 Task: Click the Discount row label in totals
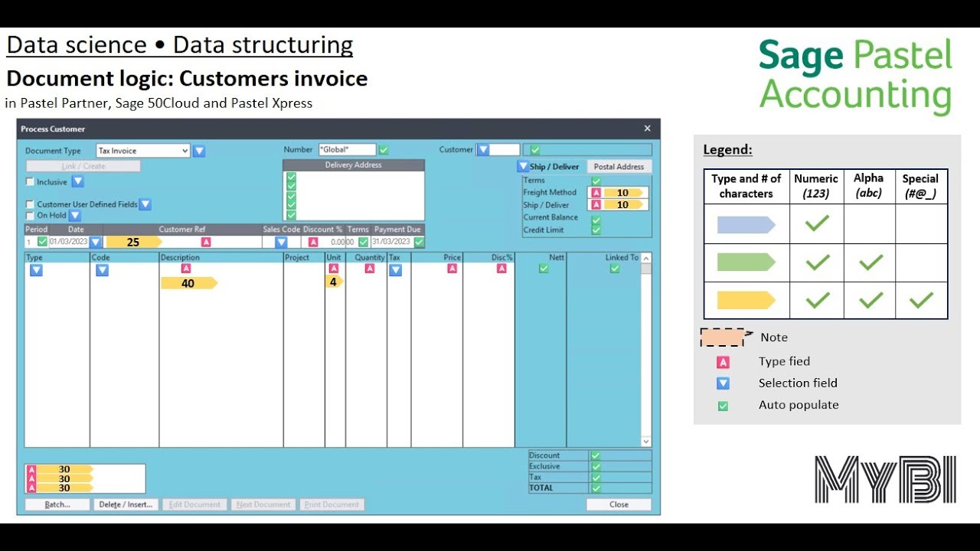pyautogui.click(x=544, y=455)
